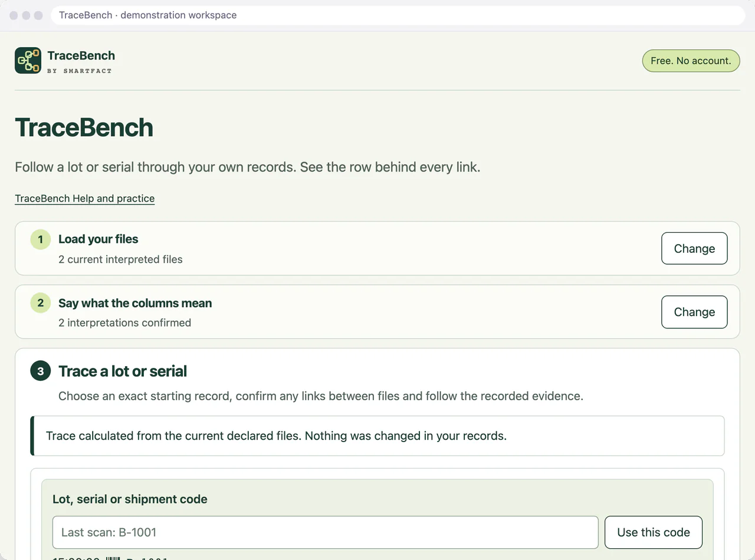Click the step 2 number badge

[x=41, y=303]
